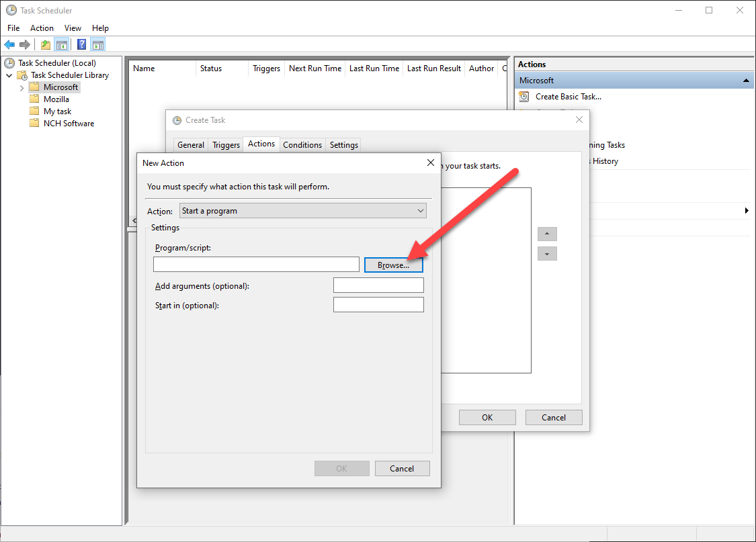Collapse the Task Scheduler Library node
The height and width of the screenshot is (542, 756).
tap(9, 76)
